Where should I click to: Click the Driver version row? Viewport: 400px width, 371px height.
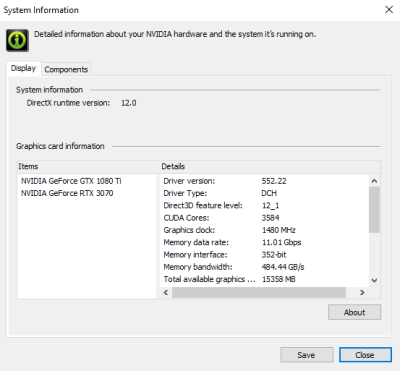(x=264, y=181)
